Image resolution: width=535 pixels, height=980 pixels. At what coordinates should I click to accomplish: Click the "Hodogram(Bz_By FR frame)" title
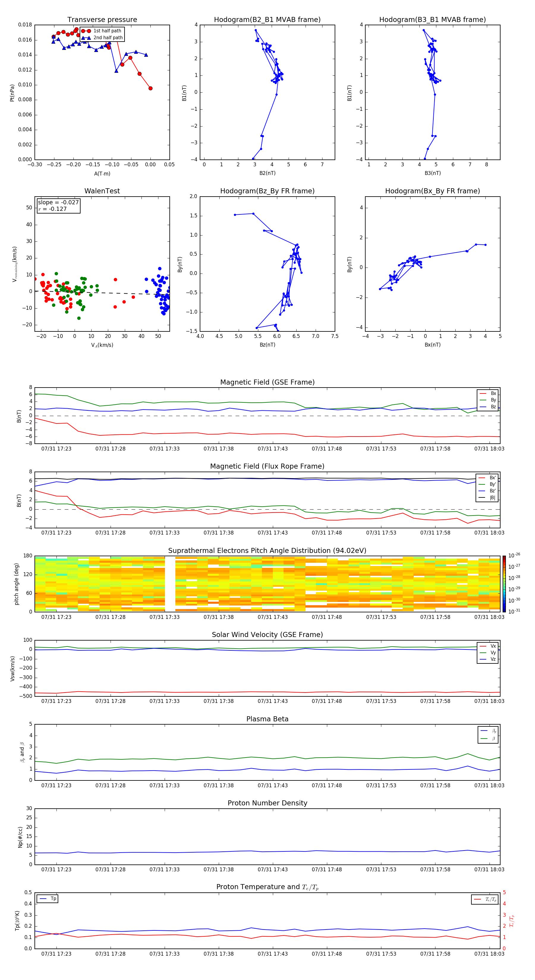[x=267, y=191]
